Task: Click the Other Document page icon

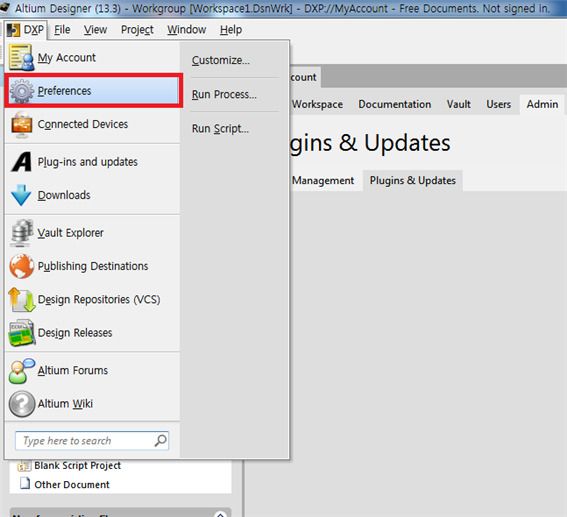Action: (x=25, y=483)
